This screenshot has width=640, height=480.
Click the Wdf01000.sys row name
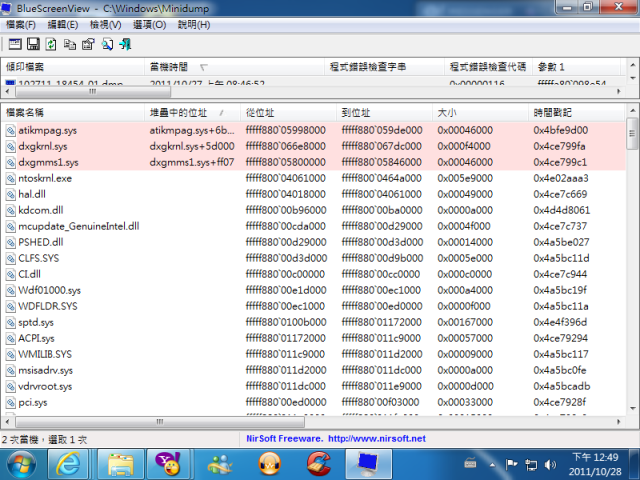coord(49,290)
